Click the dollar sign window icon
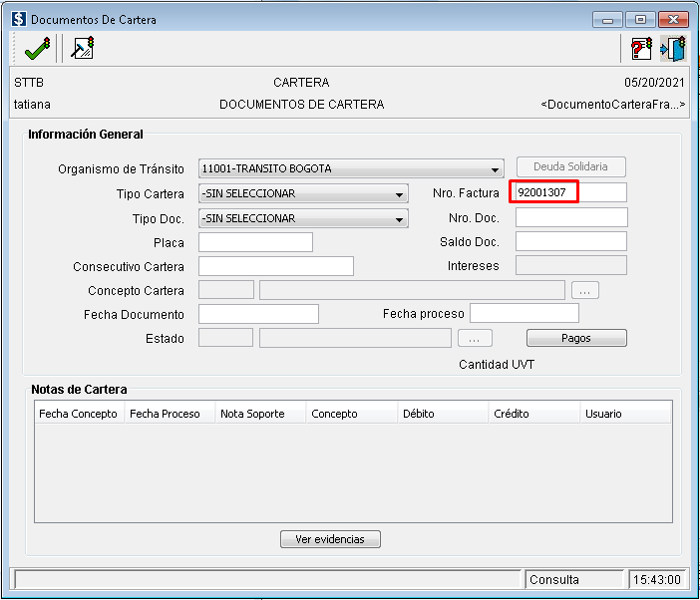700x600 pixels. [18, 19]
